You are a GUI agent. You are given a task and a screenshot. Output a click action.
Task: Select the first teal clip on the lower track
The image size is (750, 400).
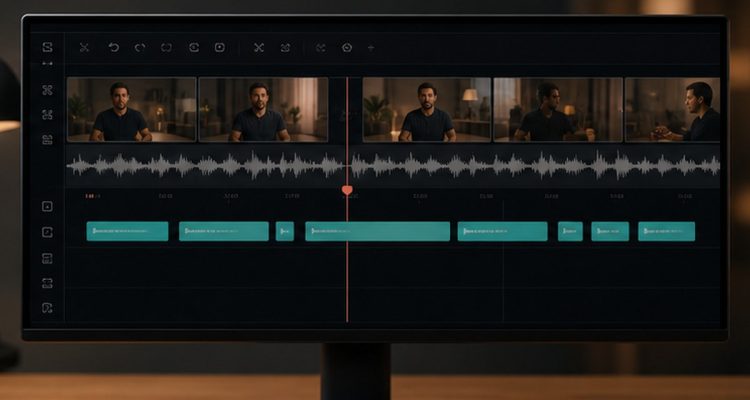[127, 231]
